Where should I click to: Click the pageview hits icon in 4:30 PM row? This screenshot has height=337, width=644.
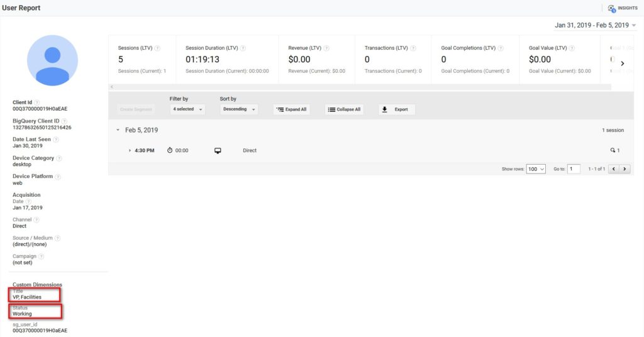[613, 150]
